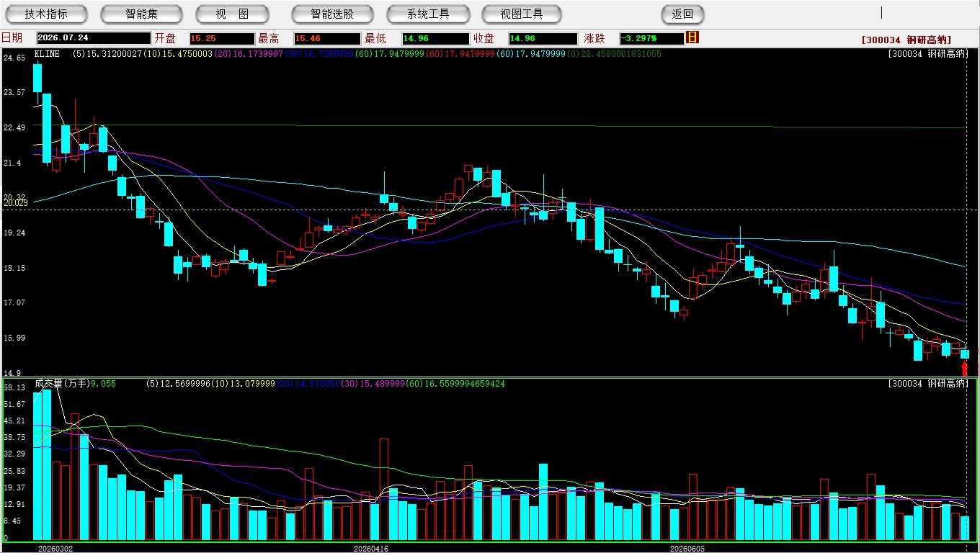Click the 58.13 volume axis label
The image size is (980, 553).
14,387
